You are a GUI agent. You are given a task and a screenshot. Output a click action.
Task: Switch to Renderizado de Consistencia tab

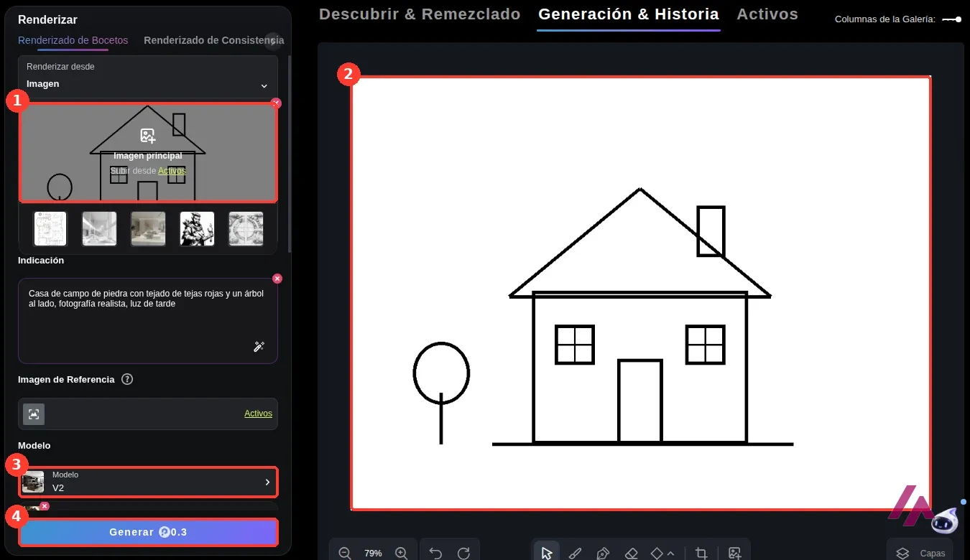pos(213,40)
